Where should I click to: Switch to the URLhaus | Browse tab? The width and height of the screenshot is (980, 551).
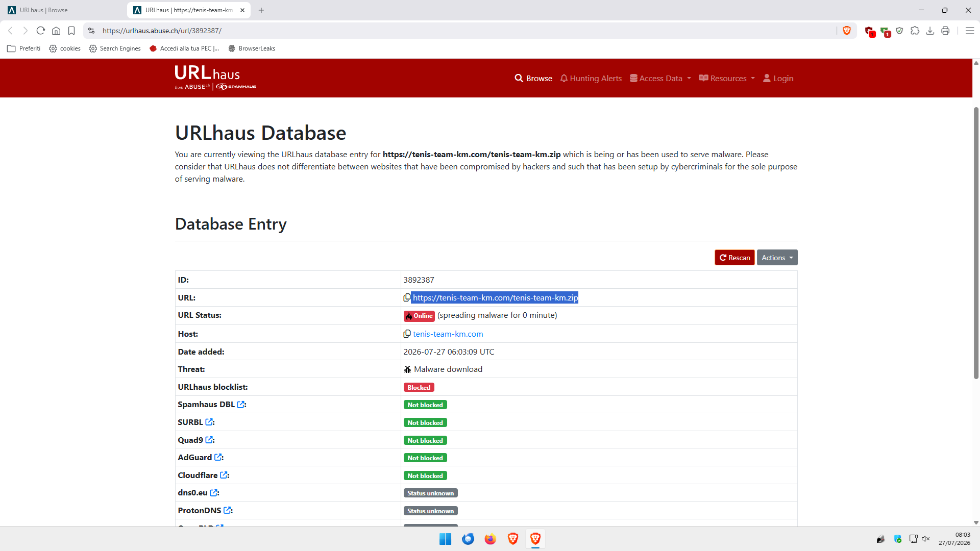[62, 10]
